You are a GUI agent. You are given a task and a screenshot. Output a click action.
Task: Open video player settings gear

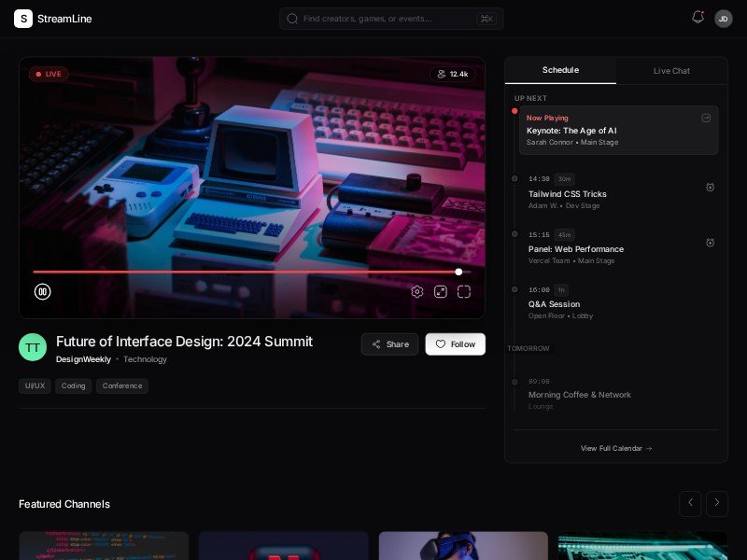click(x=417, y=291)
